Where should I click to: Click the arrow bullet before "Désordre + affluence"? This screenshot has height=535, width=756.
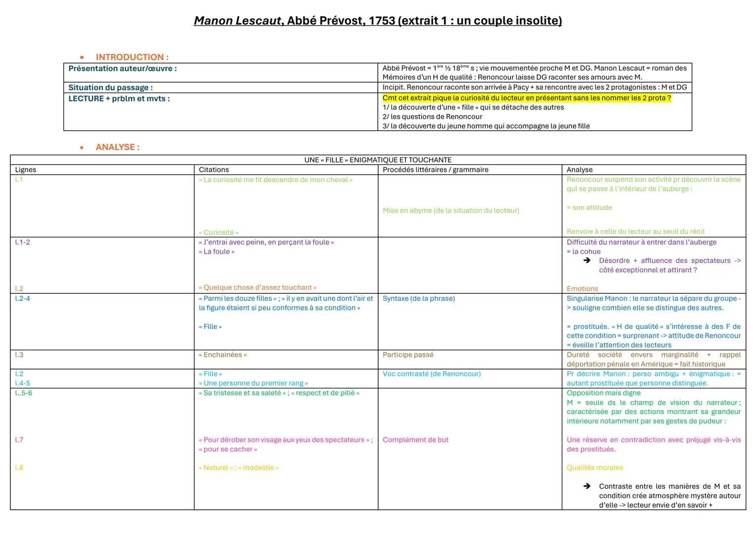587,261
